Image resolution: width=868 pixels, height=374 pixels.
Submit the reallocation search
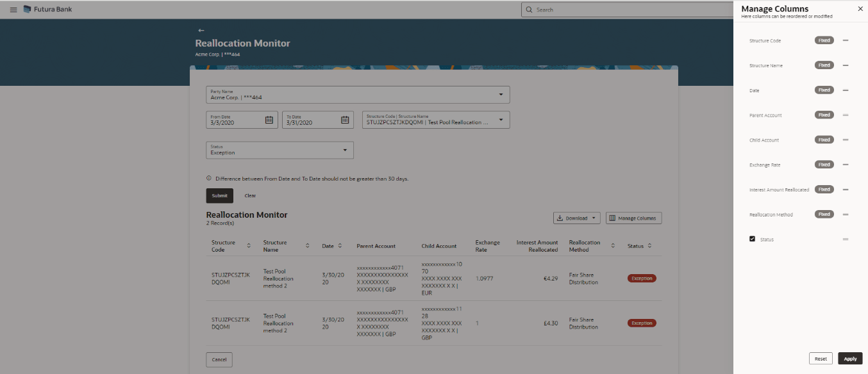click(219, 195)
